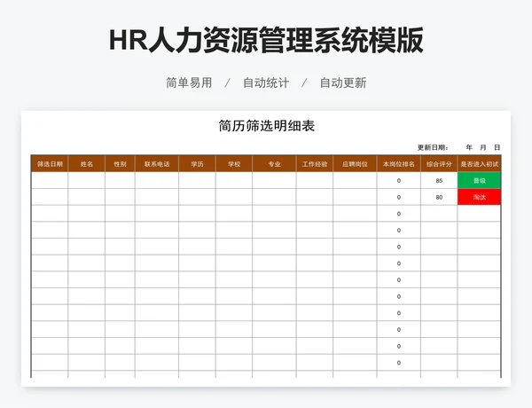Select the 性别 column header
This screenshot has width=532, height=408.
120,164
